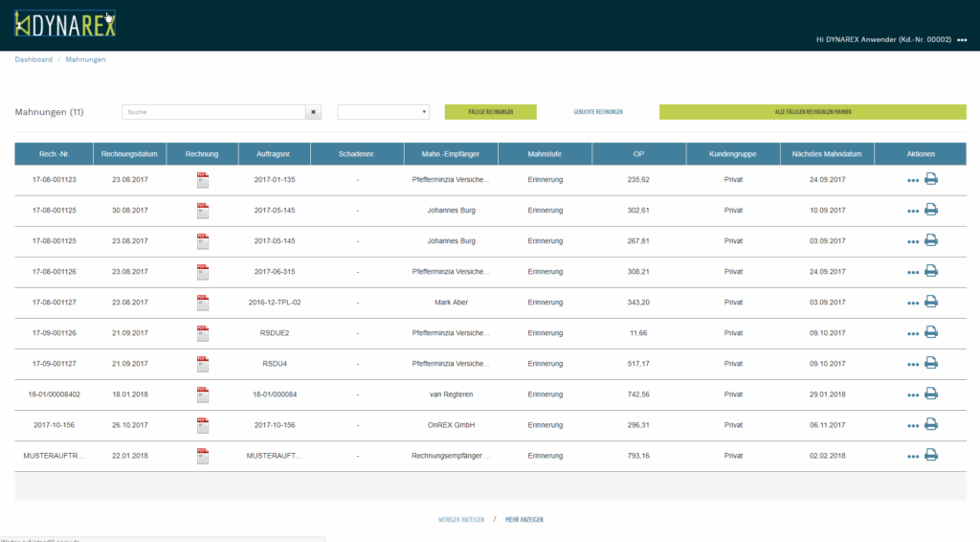This screenshot has width=980, height=542.
Task: Click Alle fälligen Rechnungen mahnen button
Action: click(813, 112)
